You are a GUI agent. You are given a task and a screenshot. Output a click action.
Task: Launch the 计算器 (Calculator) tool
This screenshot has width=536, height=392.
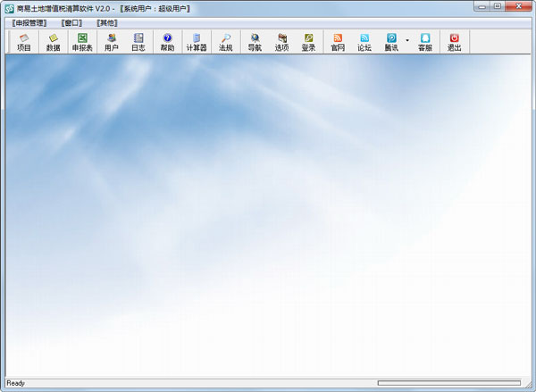tap(197, 42)
